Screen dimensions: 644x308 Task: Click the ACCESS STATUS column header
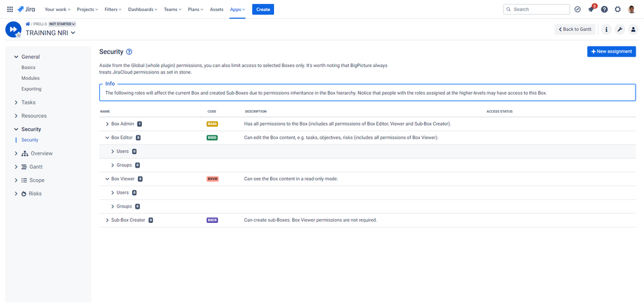tap(500, 111)
